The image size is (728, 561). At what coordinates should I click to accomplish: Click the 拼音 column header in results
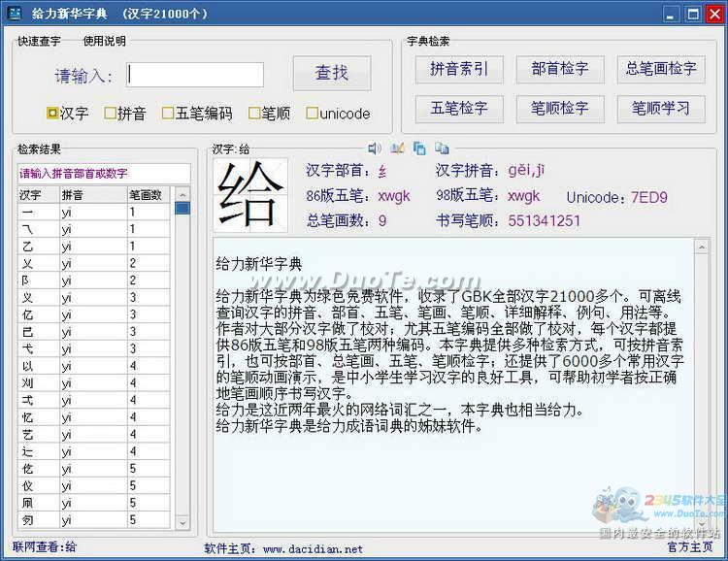(93, 195)
